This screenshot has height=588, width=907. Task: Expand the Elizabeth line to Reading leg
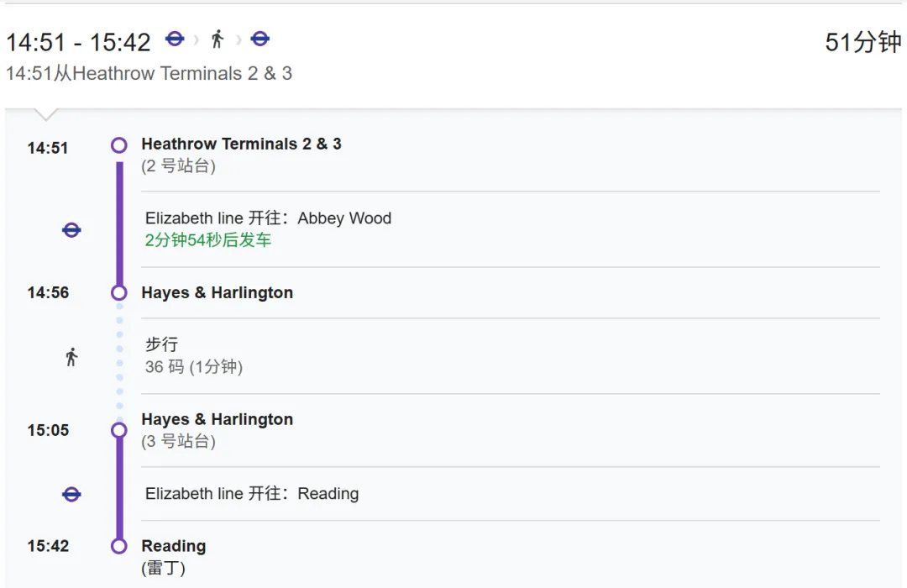click(252, 494)
